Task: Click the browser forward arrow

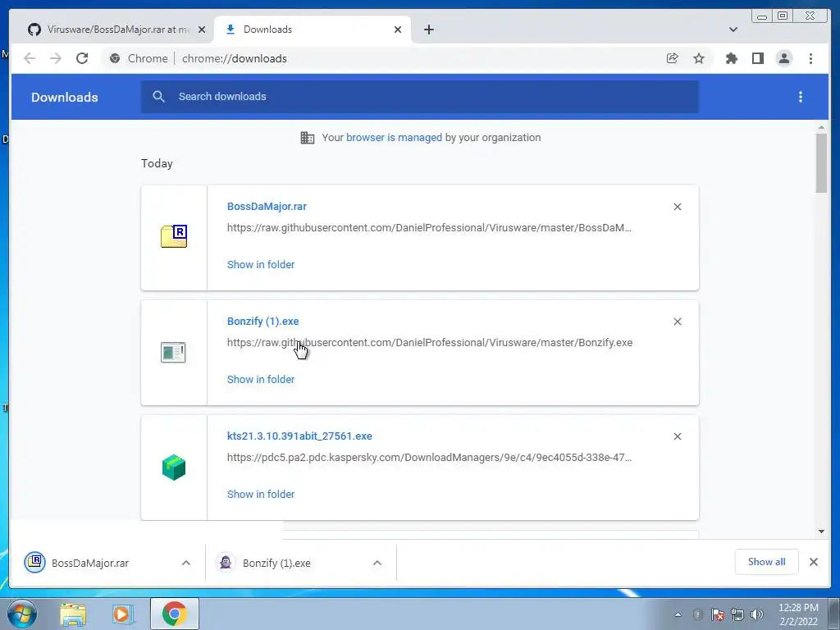Action: pyautogui.click(x=56, y=58)
